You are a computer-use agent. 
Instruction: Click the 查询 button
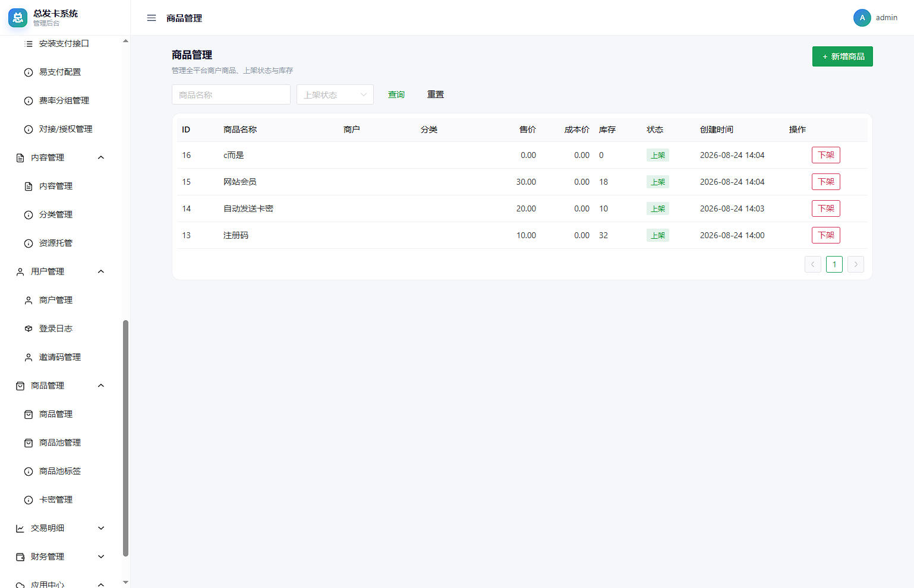tap(396, 94)
